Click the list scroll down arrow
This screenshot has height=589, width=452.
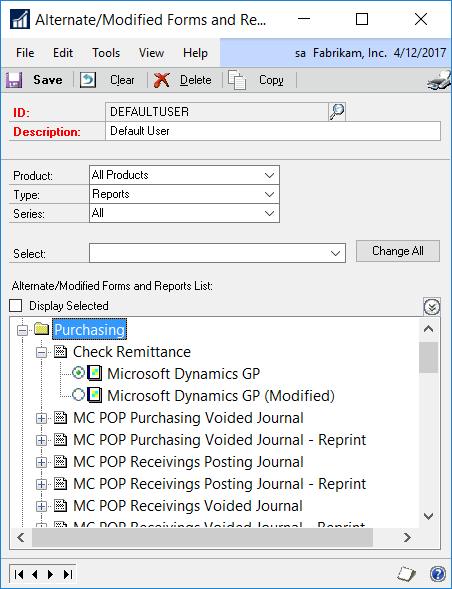click(428, 517)
